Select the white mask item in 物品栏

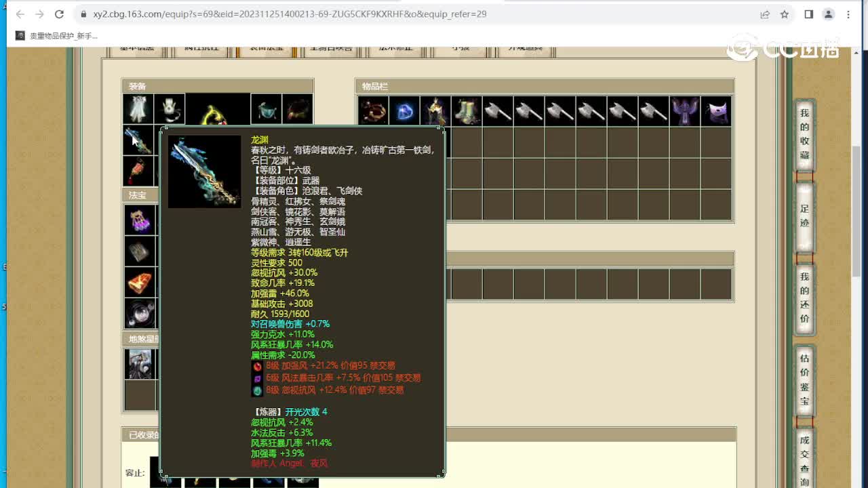716,110
